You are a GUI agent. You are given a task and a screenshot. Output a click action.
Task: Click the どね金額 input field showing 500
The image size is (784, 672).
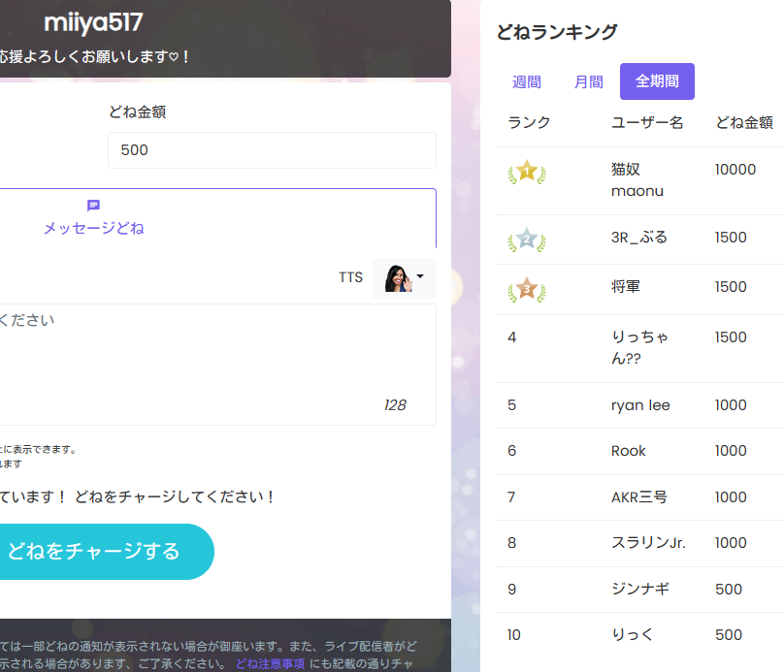tap(272, 150)
